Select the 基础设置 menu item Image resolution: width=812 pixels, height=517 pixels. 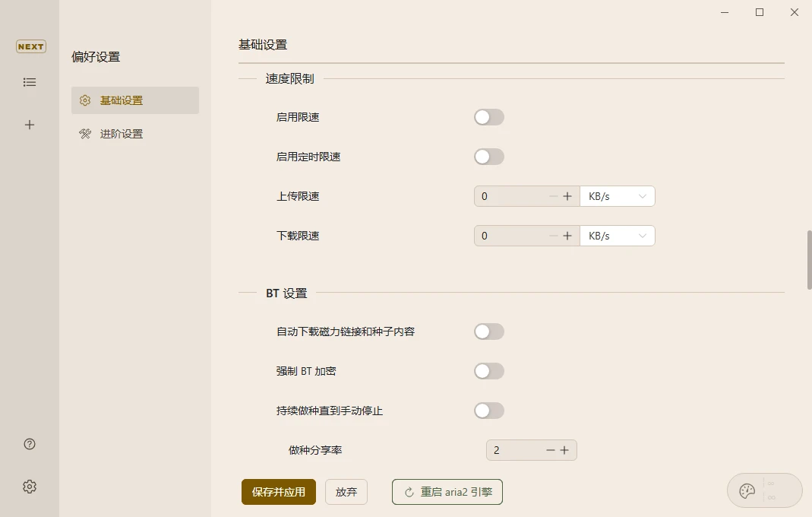point(135,100)
